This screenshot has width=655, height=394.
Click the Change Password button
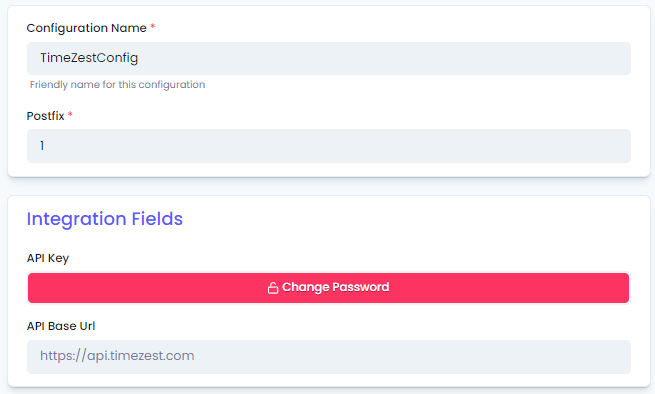click(328, 288)
